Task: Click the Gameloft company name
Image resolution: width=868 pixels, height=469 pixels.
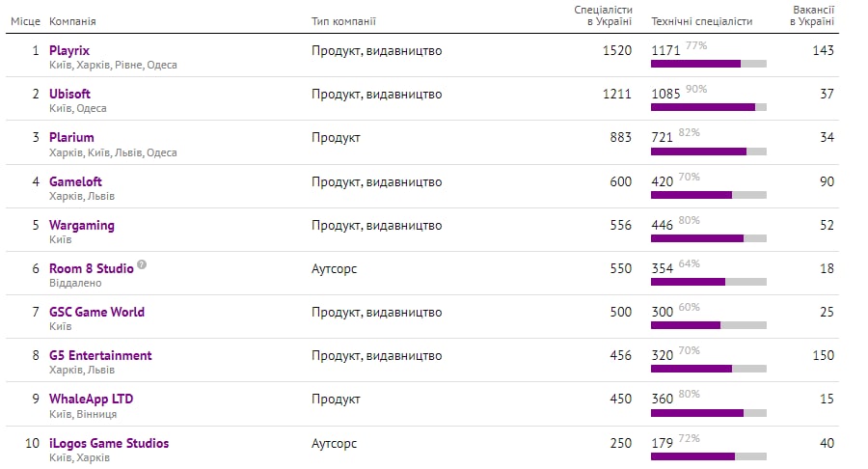Action: [75, 181]
